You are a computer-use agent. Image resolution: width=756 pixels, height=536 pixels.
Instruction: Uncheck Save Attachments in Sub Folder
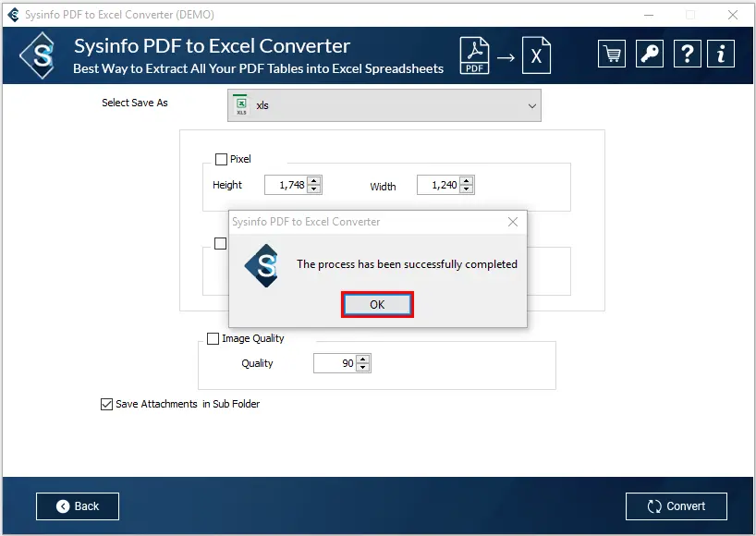coord(106,404)
